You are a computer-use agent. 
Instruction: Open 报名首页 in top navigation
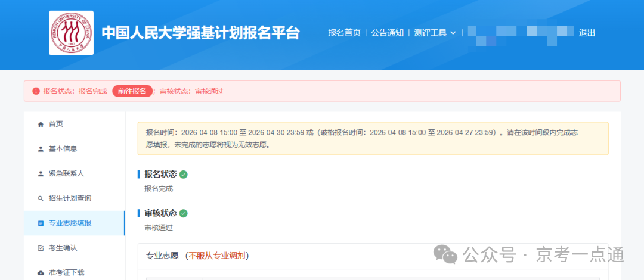[344, 33]
